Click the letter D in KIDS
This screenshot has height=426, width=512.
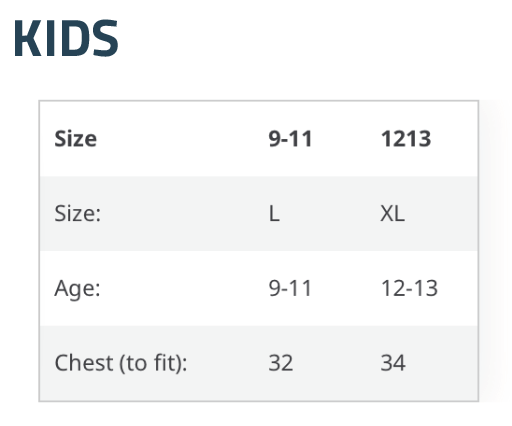click(x=73, y=38)
